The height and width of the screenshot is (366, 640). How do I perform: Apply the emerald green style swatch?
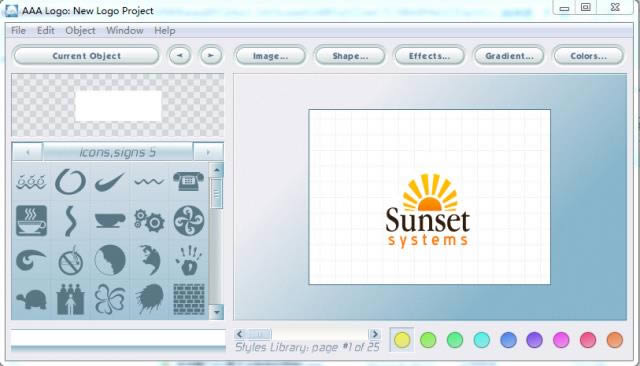455,339
